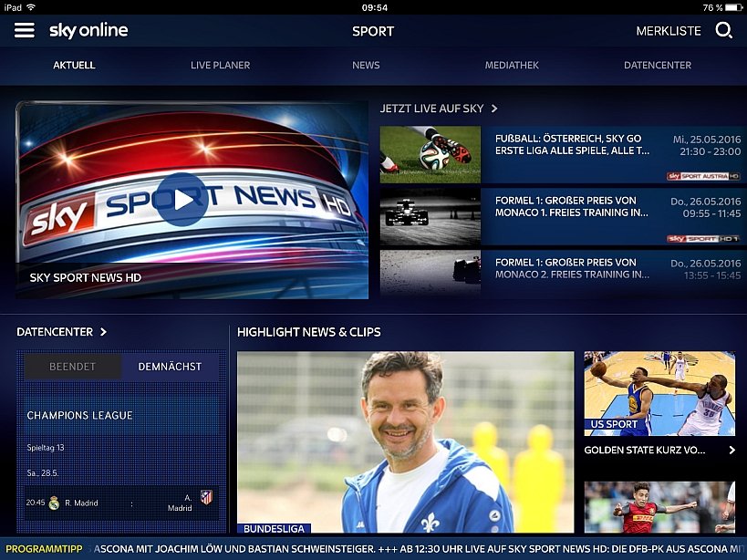The image size is (747, 560).
Task: Open the US Sport basketball clip thumbnail
Action: 659,393
